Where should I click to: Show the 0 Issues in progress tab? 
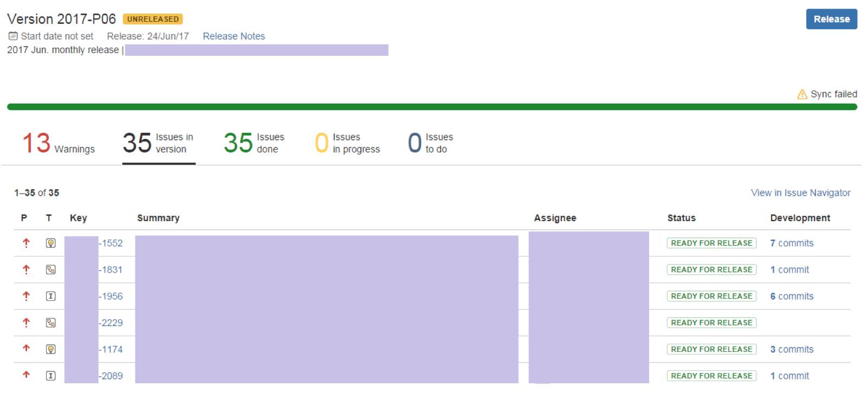click(x=347, y=143)
